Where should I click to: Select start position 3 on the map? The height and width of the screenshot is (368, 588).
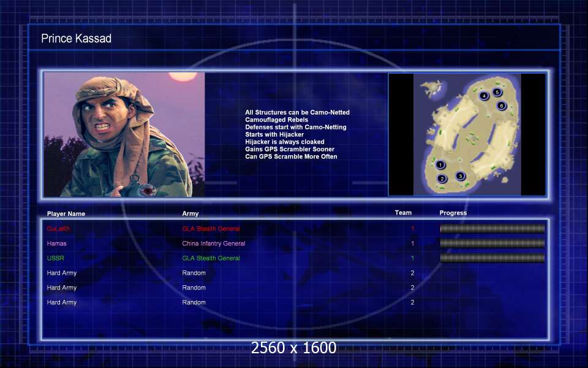[461, 176]
